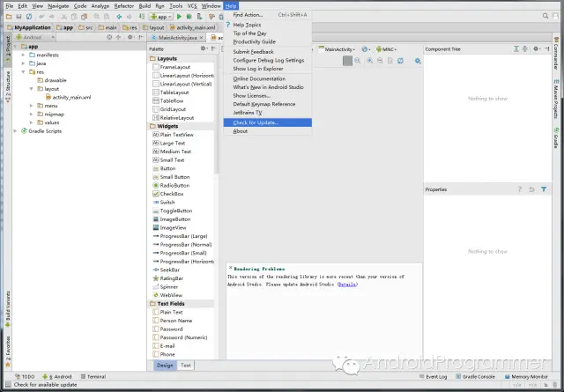Click the Search Everywhere magnifier icon
The image size is (564, 392).
coord(545,16)
